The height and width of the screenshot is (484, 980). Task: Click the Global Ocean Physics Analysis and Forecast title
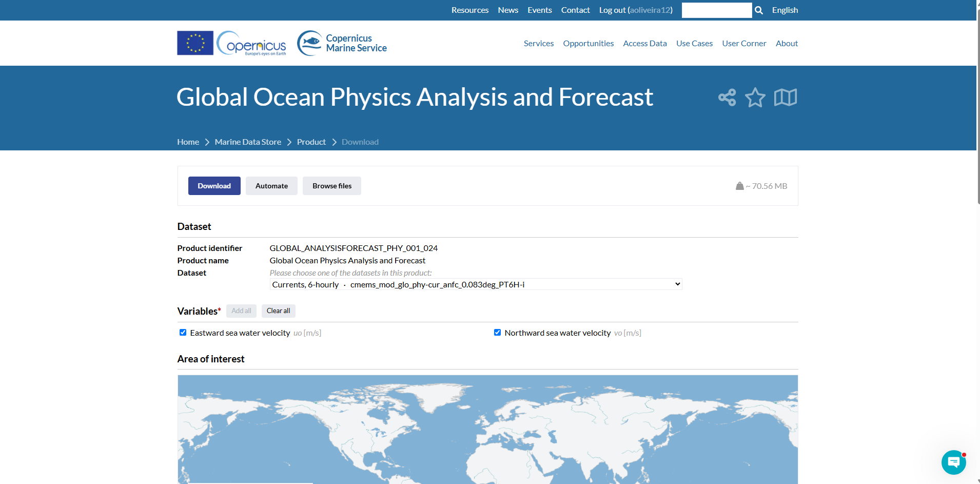tap(415, 98)
